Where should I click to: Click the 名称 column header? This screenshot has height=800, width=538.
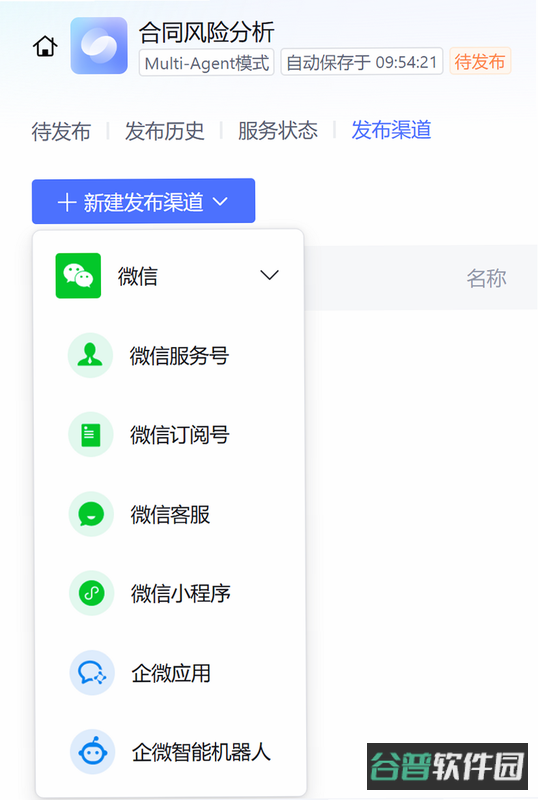(x=486, y=278)
